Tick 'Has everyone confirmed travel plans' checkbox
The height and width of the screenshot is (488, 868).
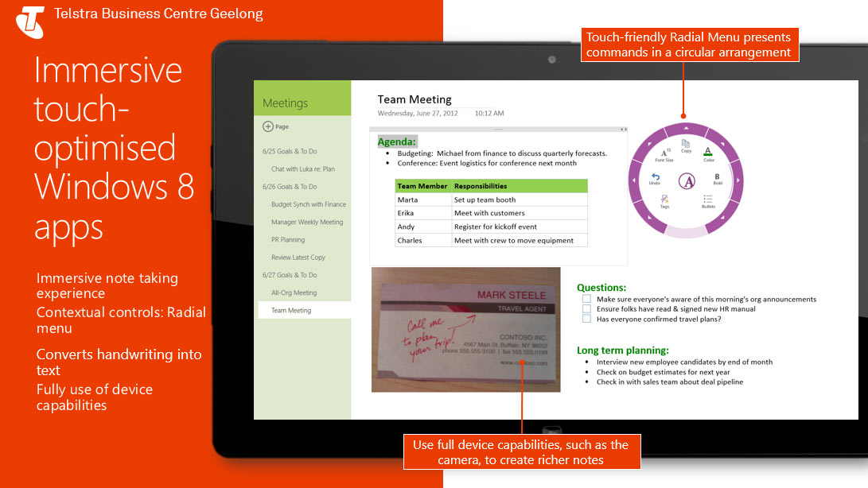[586, 319]
